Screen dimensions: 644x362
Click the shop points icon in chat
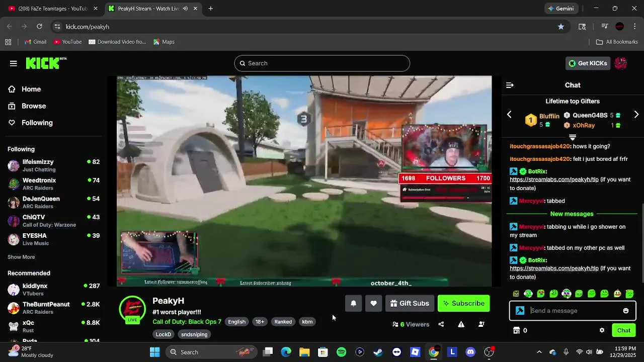click(x=516, y=330)
